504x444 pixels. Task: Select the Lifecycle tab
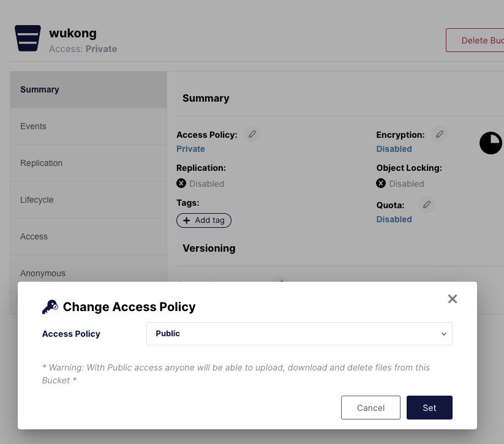coord(88,200)
